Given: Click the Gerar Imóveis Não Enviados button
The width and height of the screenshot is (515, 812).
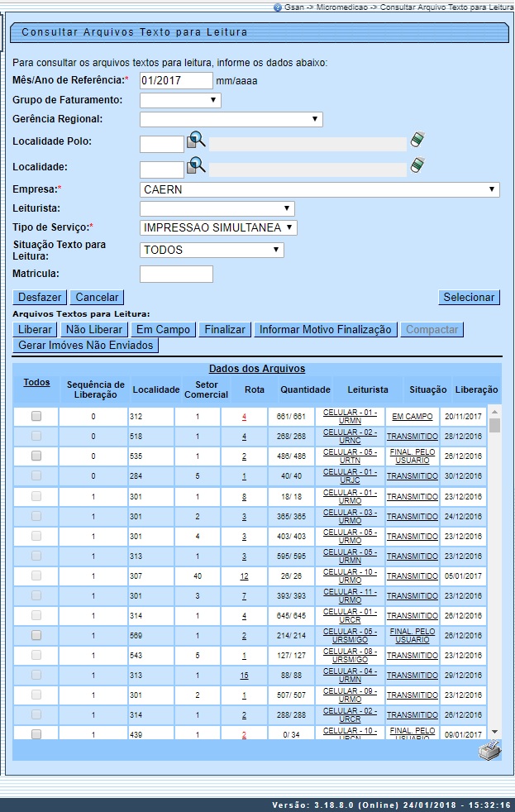Looking at the screenshot, I should [85, 346].
